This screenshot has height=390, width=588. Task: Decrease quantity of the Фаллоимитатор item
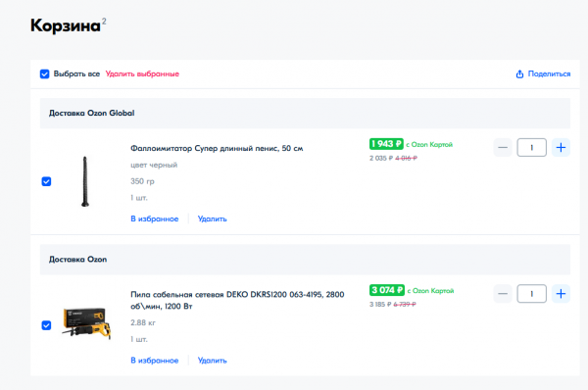[x=503, y=147]
